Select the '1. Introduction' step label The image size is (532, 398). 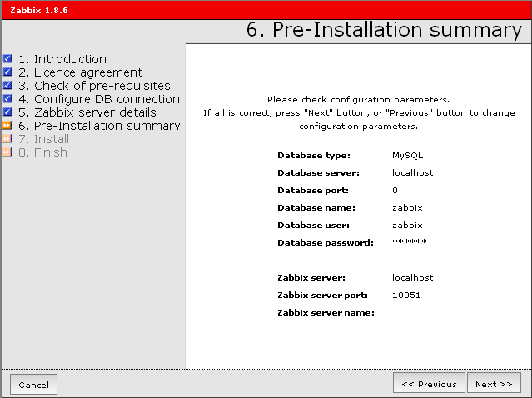coord(62,59)
